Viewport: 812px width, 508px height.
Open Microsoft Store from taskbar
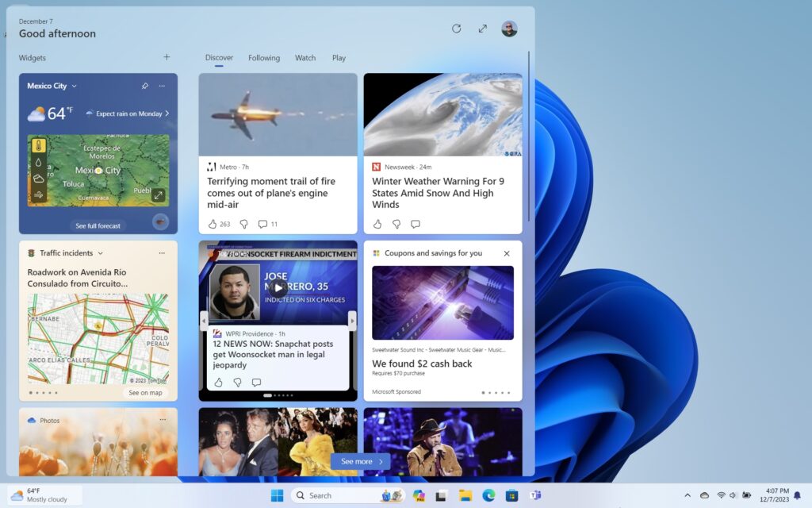pyautogui.click(x=512, y=495)
